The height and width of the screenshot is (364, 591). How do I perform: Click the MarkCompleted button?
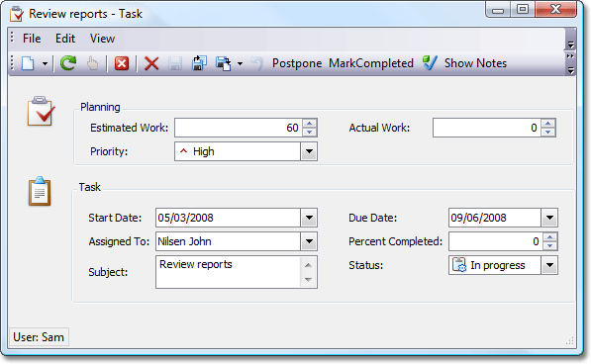click(371, 63)
